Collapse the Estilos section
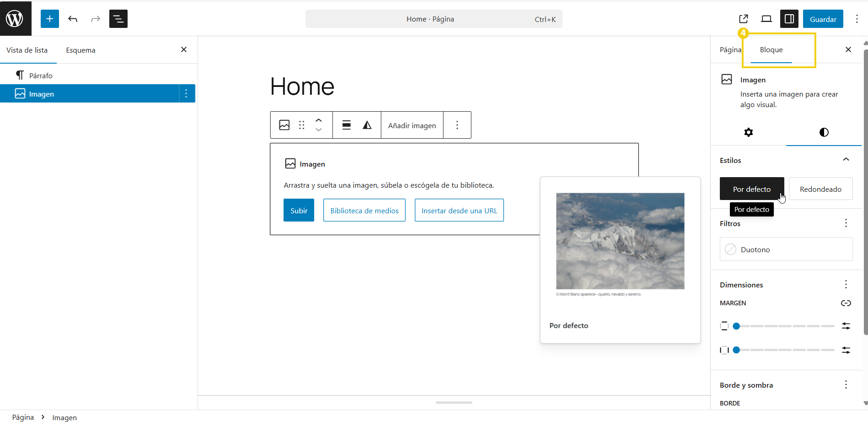Viewport: 868px width, 422px height. [x=846, y=160]
